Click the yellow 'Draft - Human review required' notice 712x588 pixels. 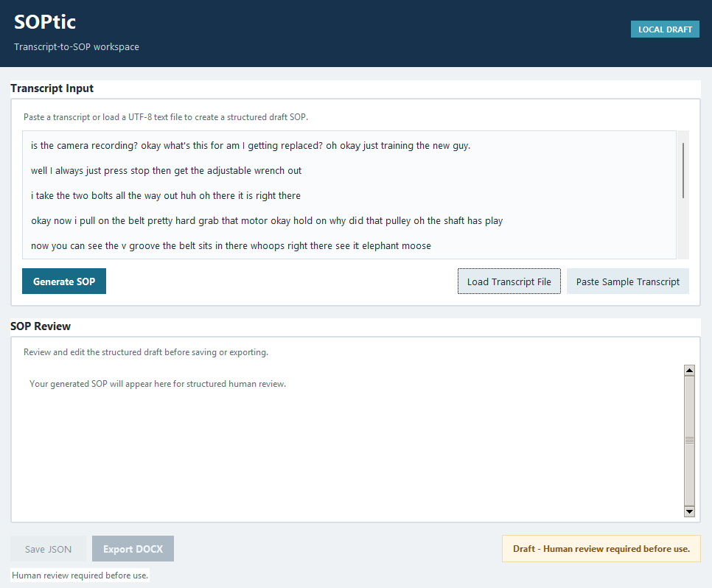pos(601,548)
